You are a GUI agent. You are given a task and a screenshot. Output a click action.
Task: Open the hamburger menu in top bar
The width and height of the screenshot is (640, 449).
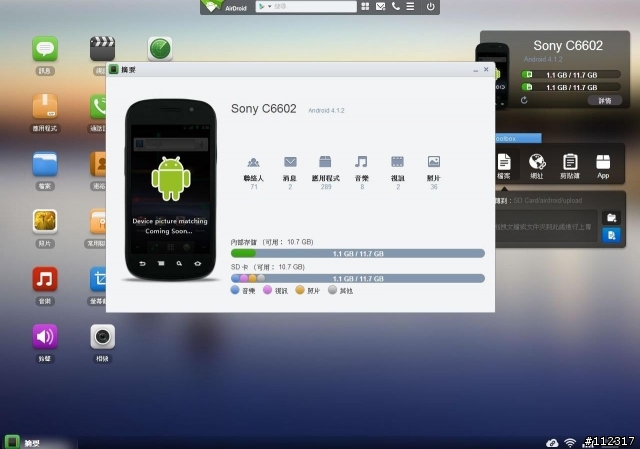click(410, 6)
